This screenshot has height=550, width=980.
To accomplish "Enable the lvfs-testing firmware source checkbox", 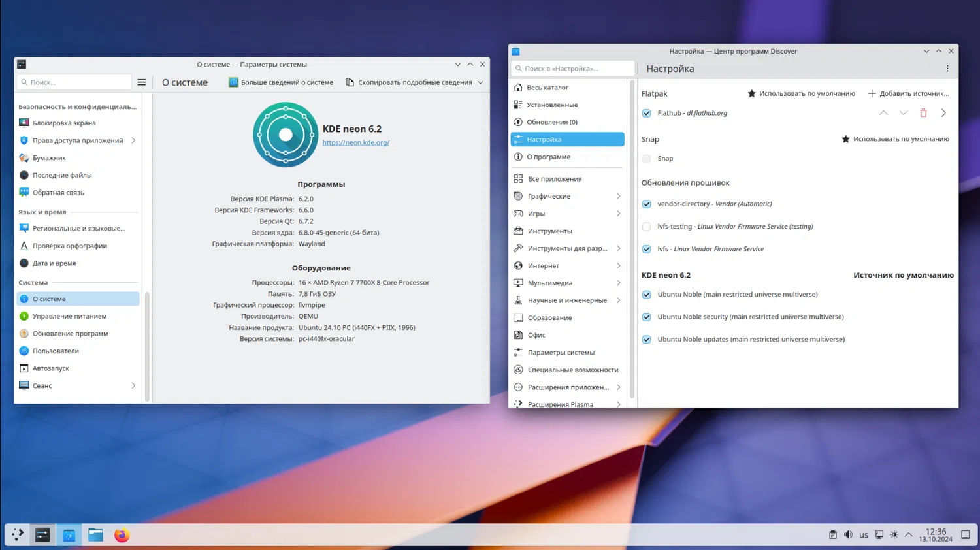I will click(x=646, y=227).
